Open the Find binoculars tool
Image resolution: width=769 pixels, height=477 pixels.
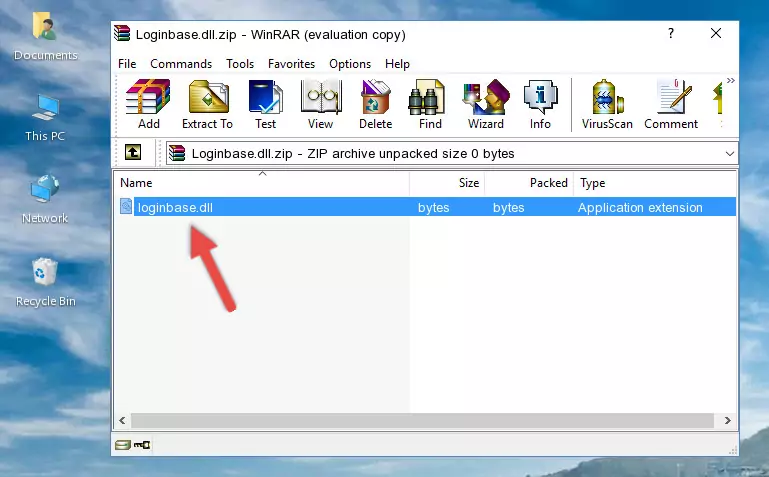point(430,105)
